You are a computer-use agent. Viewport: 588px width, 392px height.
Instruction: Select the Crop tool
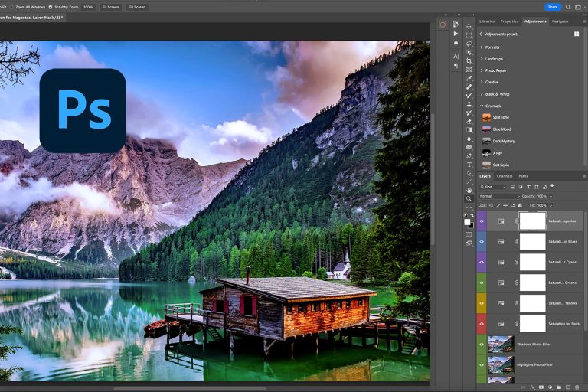[469, 61]
